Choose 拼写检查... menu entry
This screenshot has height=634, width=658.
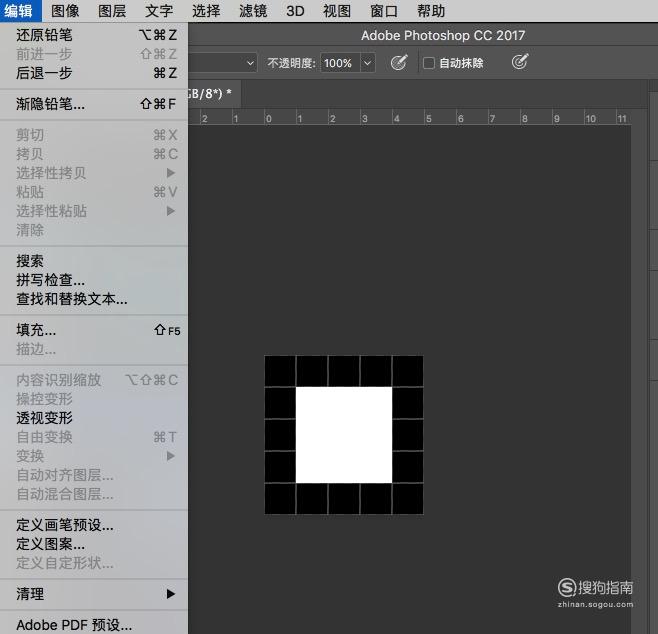pyautogui.click(x=94, y=280)
